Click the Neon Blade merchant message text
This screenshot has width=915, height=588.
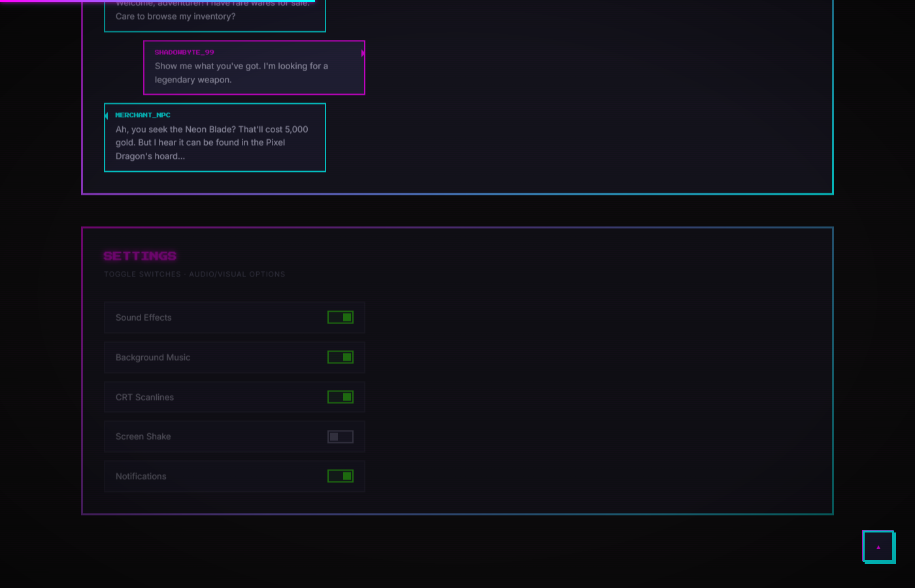(x=212, y=142)
